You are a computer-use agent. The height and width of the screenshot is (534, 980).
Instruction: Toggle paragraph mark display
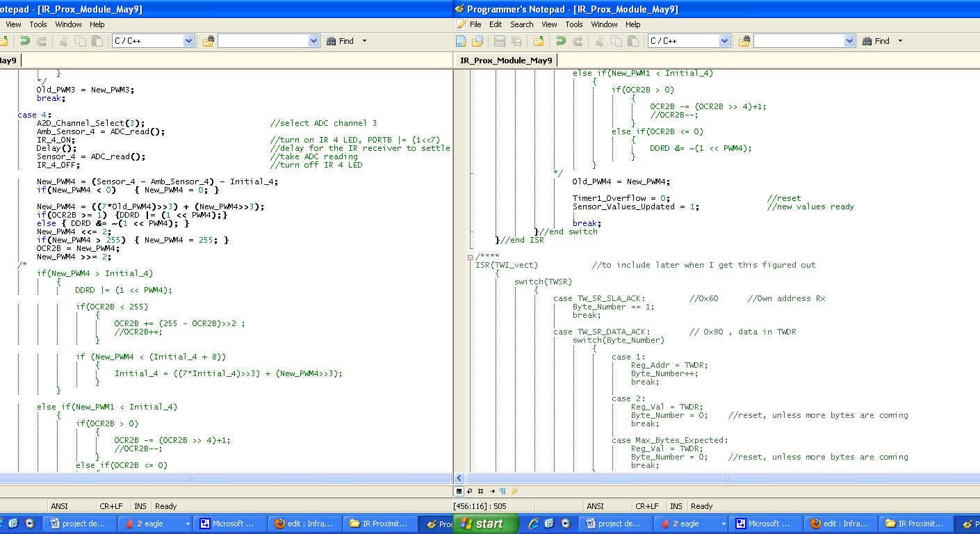503,492
